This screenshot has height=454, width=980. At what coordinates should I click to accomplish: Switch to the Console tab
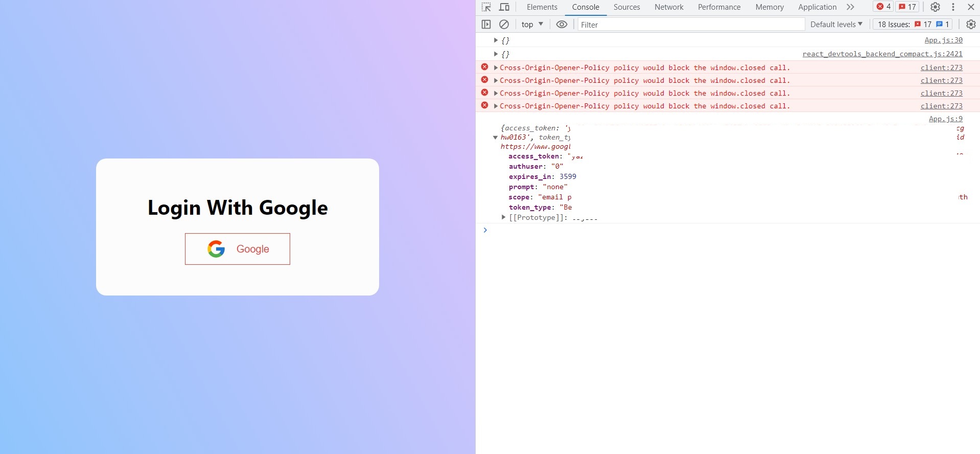[586, 7]
